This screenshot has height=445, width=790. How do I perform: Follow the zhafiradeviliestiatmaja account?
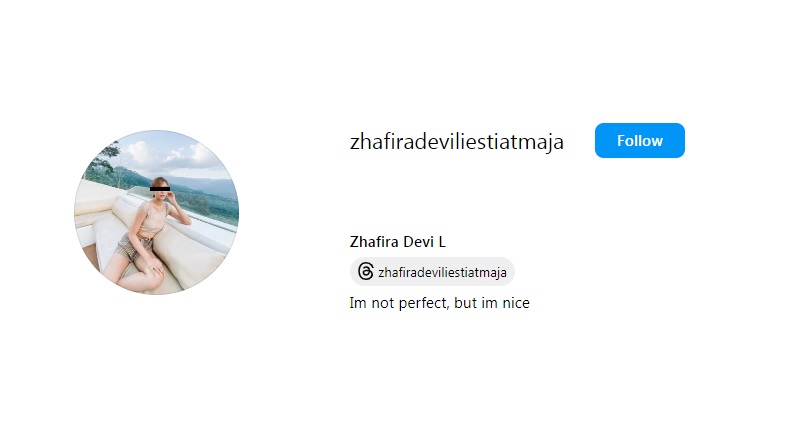pyautogui.click(x=639, y=141)
